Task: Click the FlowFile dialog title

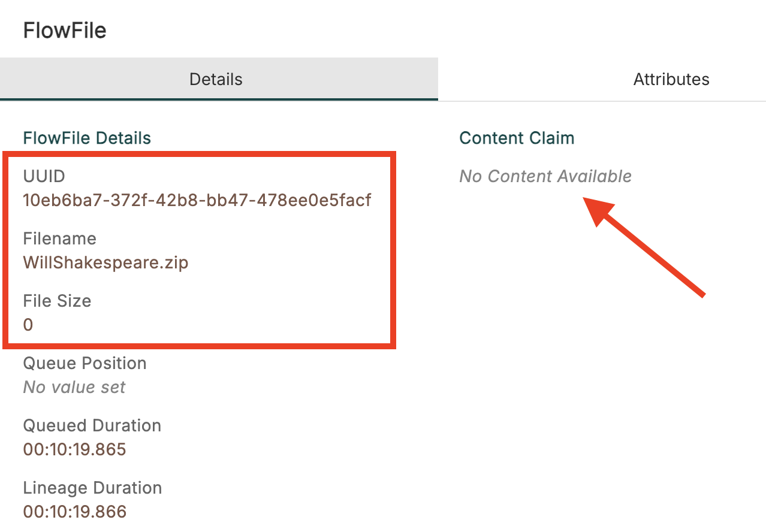Action: [65, 31]
